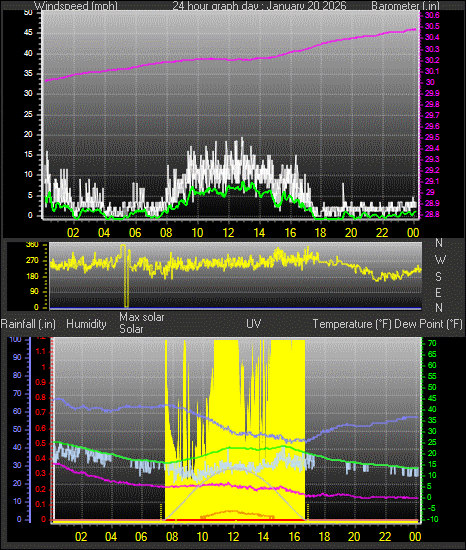Select hour 00 on the temperature chart time axis

[x=415, y=537]
